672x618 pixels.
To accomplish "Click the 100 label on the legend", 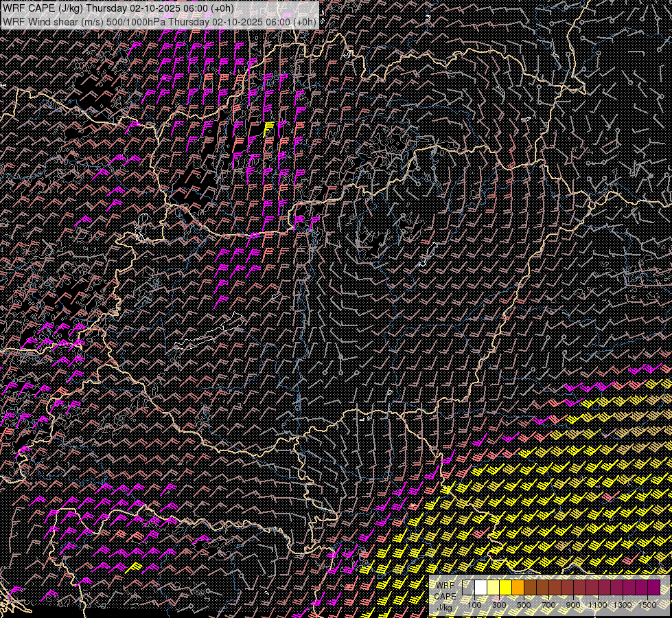I will [x=474, y=605].
